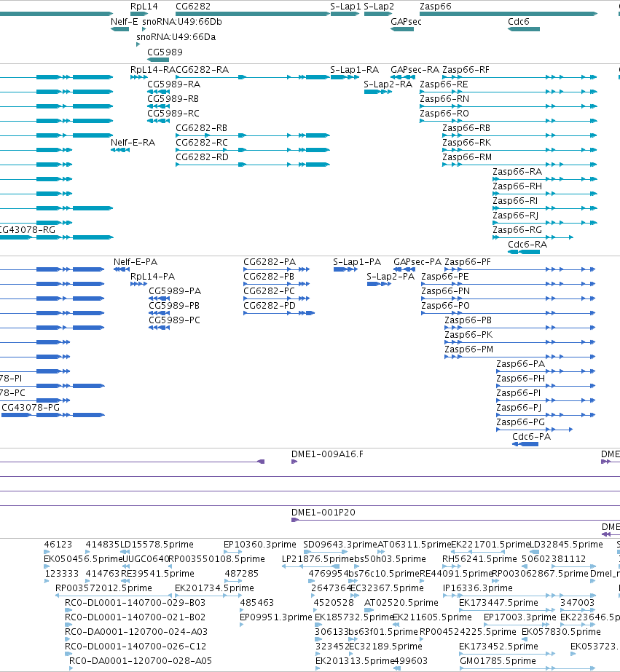The image size is (620, 672).
Task: Click protein Zasp66-PM
Action: tap(468, 349)
